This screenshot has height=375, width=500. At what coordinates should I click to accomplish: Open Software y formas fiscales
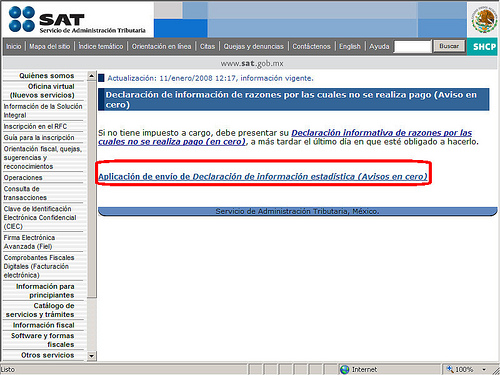point(43,340)
